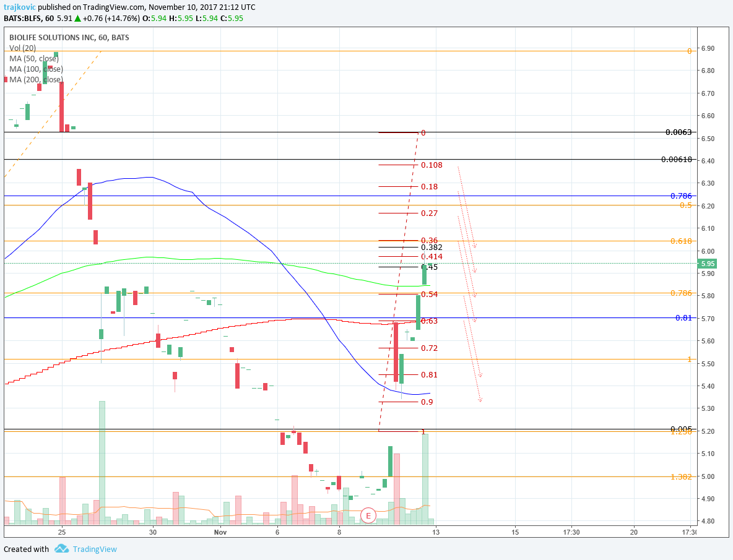Click the orange 0.618 retracement label
This screenshot has height=560, width=733.
click(681, 241)
